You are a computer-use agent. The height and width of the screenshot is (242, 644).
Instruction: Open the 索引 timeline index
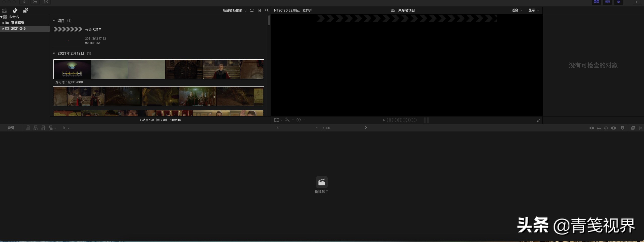[x=11, y=128]
